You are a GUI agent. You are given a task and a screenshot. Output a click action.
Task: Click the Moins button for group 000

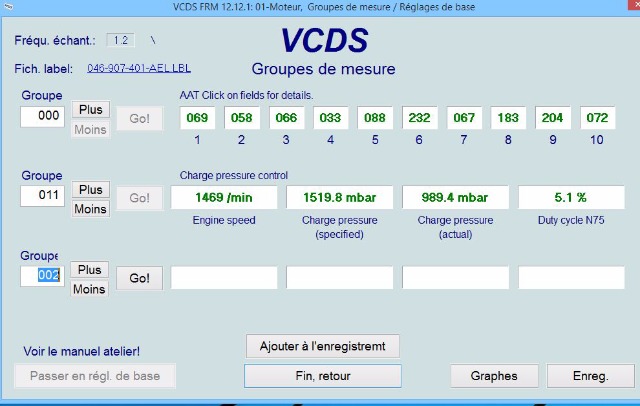(91, 129)
